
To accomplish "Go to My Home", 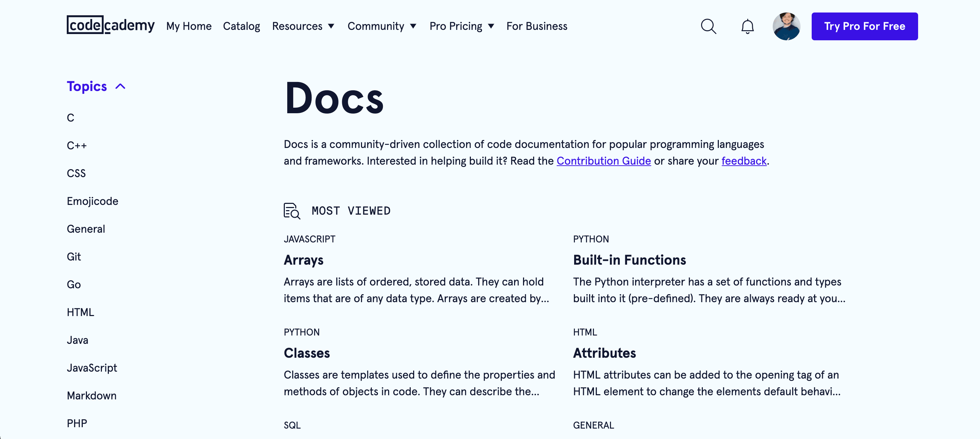I will (189, 26).
